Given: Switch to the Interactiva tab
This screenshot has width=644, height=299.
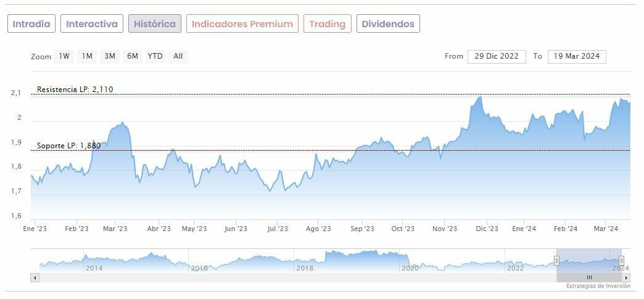Looking at the screenshot, I should tap(92, 24).
